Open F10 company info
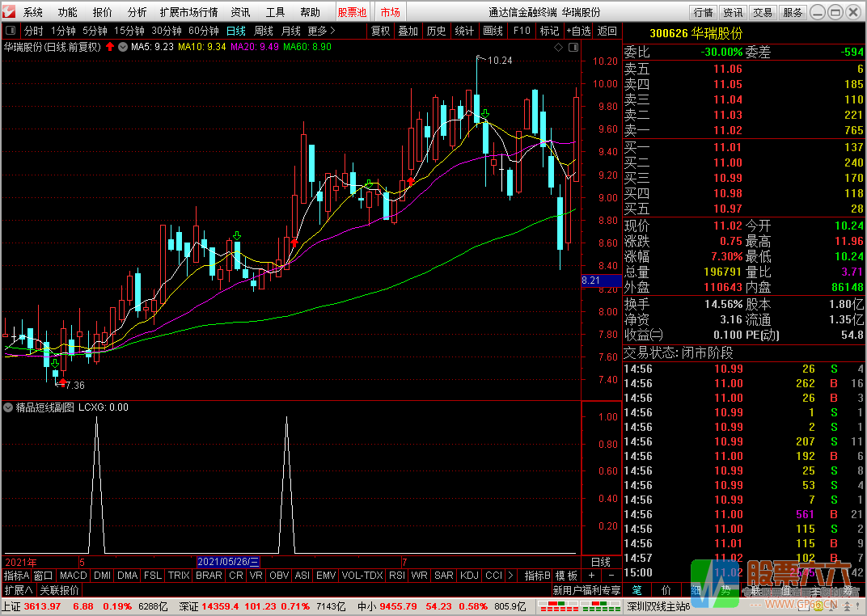The width and height of the screenshot is (867, 616). 522,31
